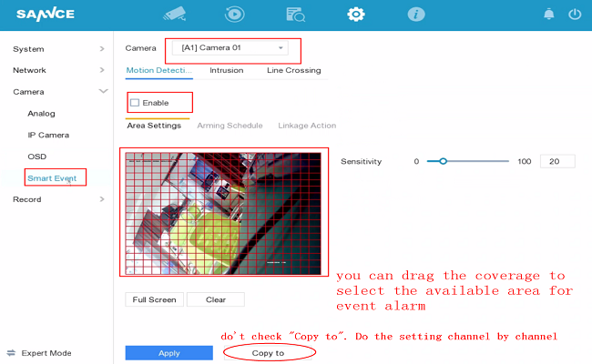The width and height of the screenshot is (592, 364).
Task: Expand the Record menu chevron
Action: click(102, 199)
